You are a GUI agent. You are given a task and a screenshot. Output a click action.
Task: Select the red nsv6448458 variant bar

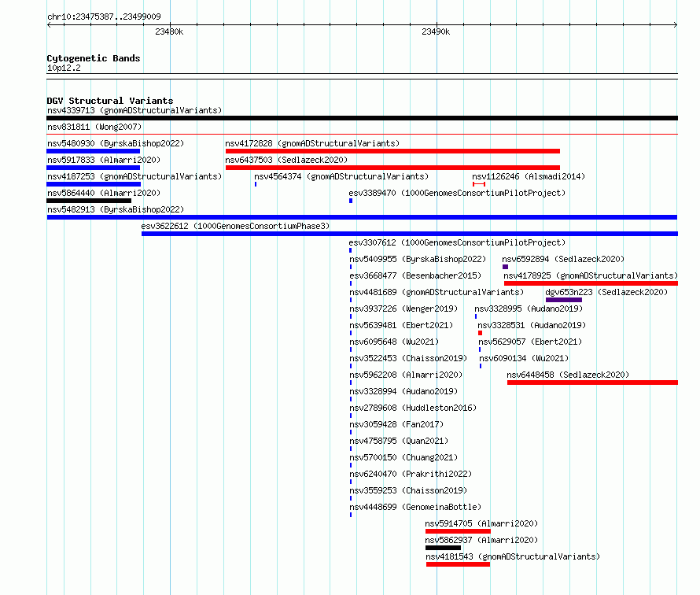(x=592, y=382)
